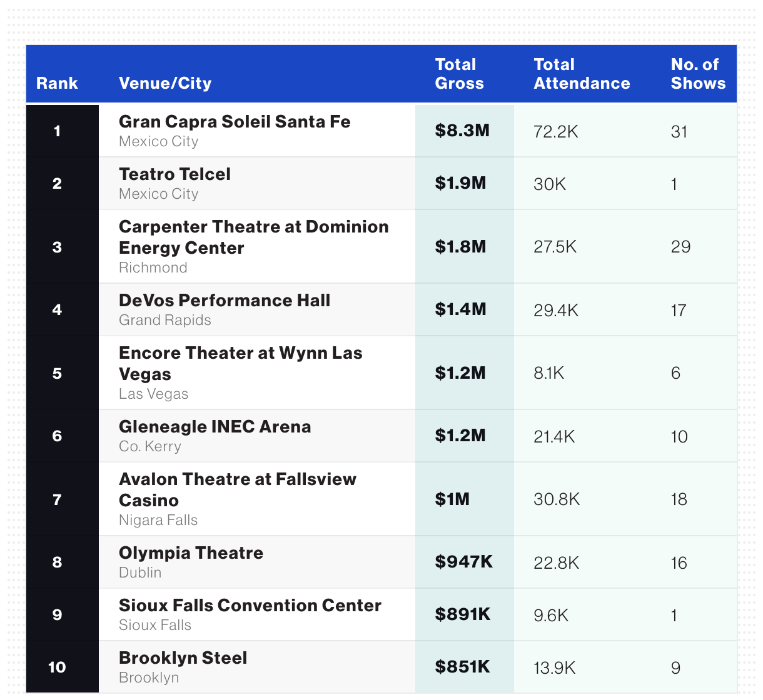Select the city "Grand Rapids"

click(x=165, y=320)
